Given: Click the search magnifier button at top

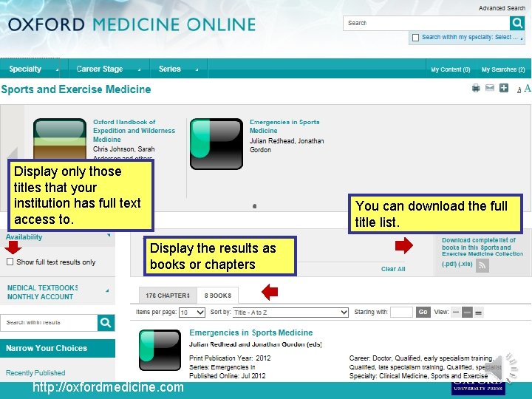Looking at the screenshot, I should click(517, 23).
